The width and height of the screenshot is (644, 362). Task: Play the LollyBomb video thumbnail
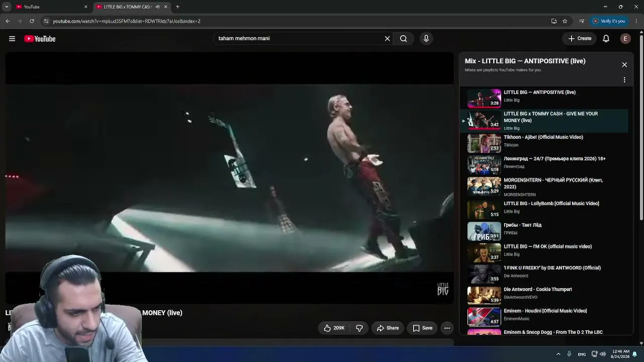484,210
